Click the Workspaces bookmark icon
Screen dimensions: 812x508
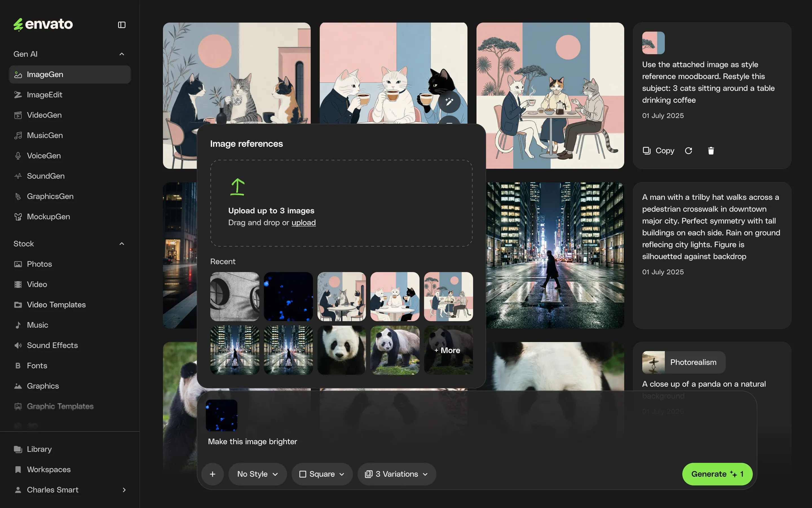coord(18,470)
